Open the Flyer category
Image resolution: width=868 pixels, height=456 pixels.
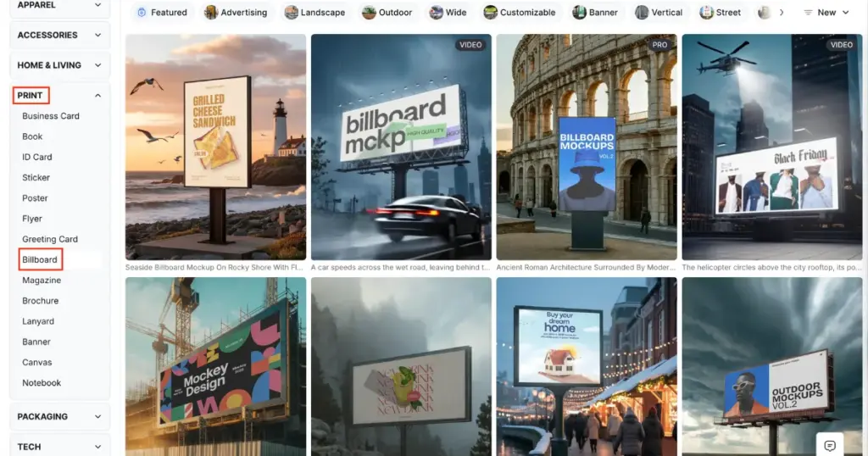32,219
